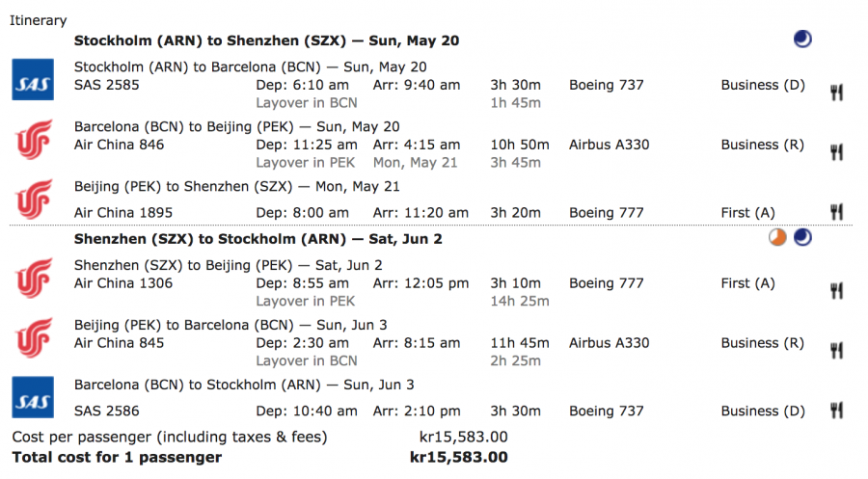Select Stockholm to Shenzhen outbound heading
Screen dimensions: 868x479
pyautogui.click(x=266, y=40)
